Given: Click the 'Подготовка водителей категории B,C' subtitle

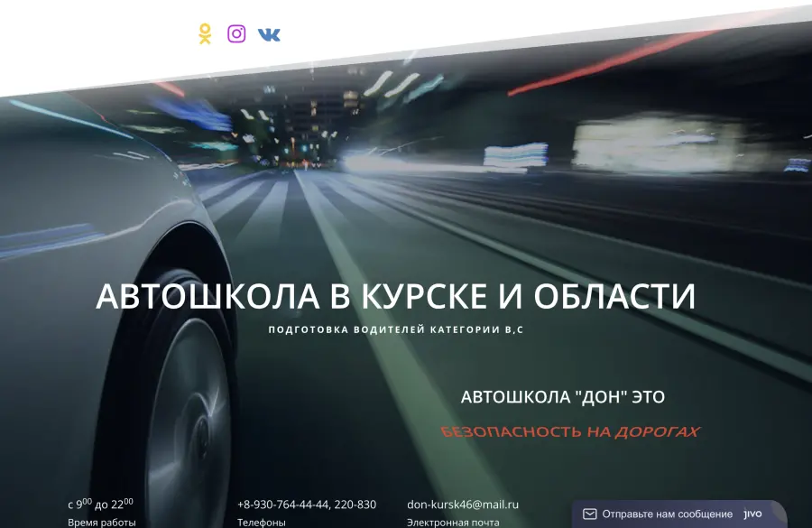Looking at the screenshot, I should pyautogui.click(x=395, y=330).
